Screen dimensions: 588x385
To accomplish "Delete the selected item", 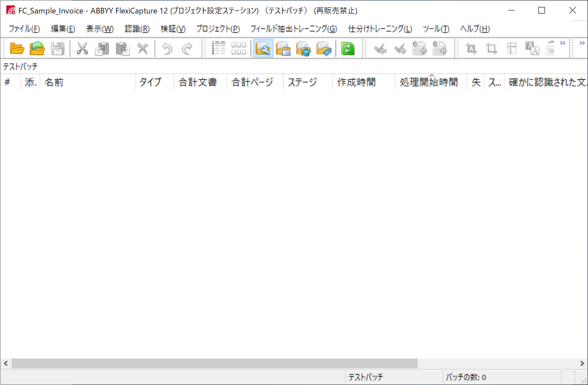I will click(x=142, y=48).
